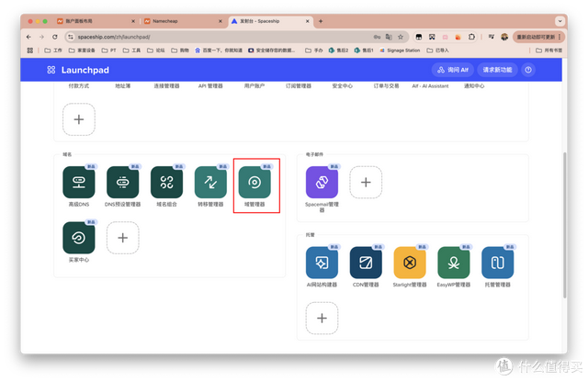This screenshot has height=381, width=588.
Task: Go back to the previous page
Action: click(28, 37)
